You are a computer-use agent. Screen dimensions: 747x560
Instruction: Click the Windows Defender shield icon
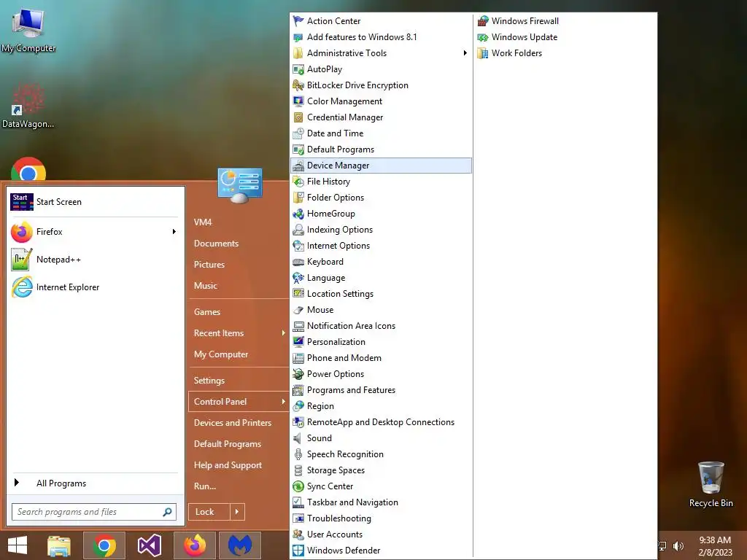[x=298, y=550]
